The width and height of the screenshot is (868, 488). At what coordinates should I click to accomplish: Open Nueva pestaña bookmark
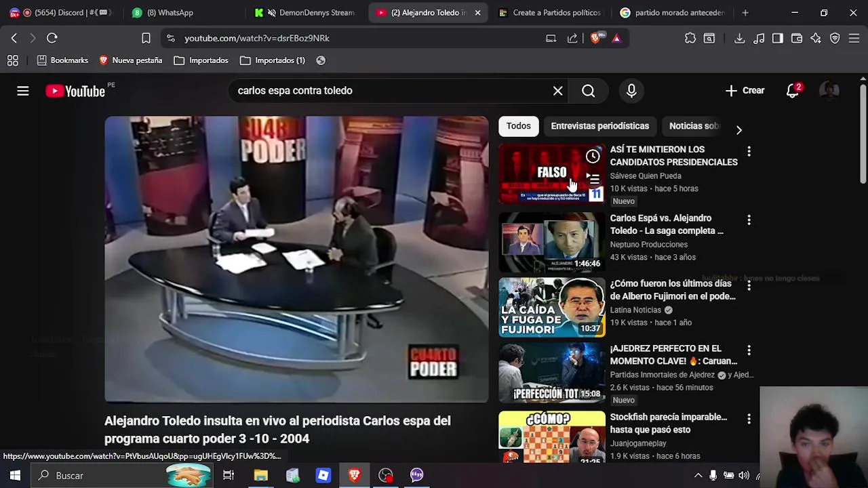tap(131, 60)
